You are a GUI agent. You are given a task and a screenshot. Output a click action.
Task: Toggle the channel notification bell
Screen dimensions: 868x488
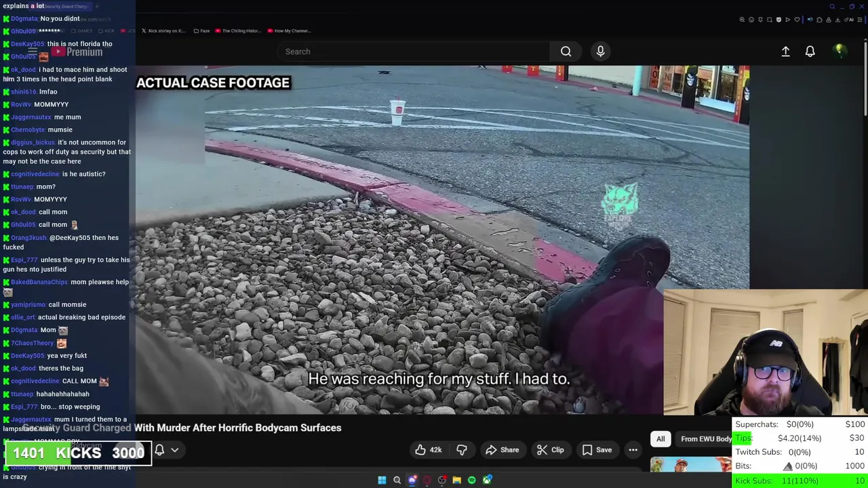159,450
